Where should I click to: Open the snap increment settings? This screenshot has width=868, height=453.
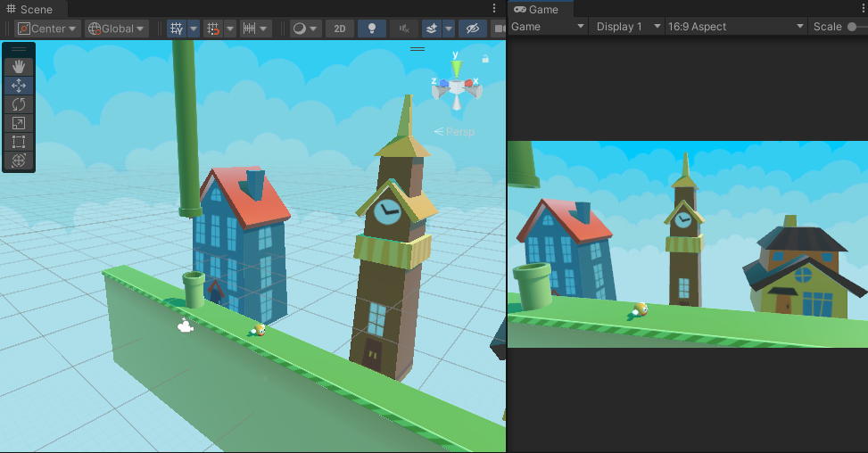(255, 29)
